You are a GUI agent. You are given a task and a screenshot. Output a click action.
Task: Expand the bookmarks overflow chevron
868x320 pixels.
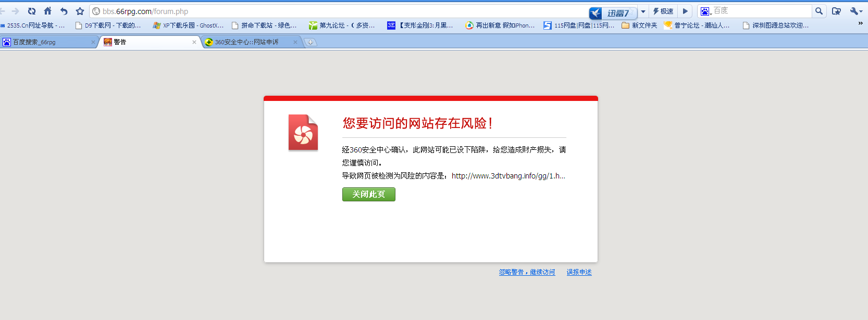(860, 23)
